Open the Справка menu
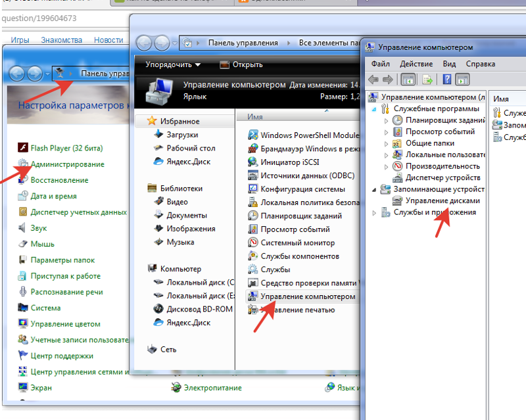The width and height of the screenshot is (526, 420). [x=481, y=64]
